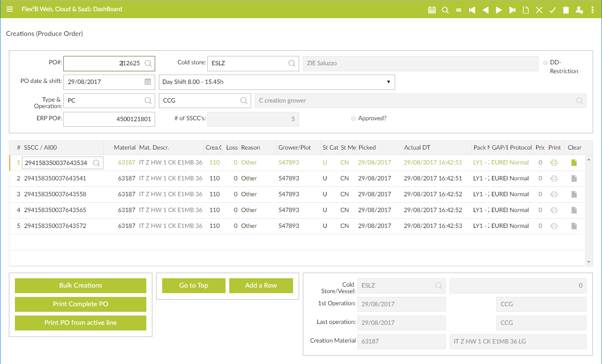Click the lookup magnifier in Cold store field
Screen dimensions: 602x364
[x=292, y=63]
